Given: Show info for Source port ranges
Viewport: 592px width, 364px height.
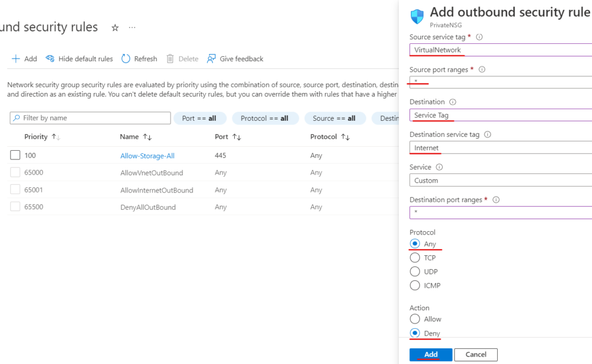Looking at the screenshot, I should click(482, 69).
